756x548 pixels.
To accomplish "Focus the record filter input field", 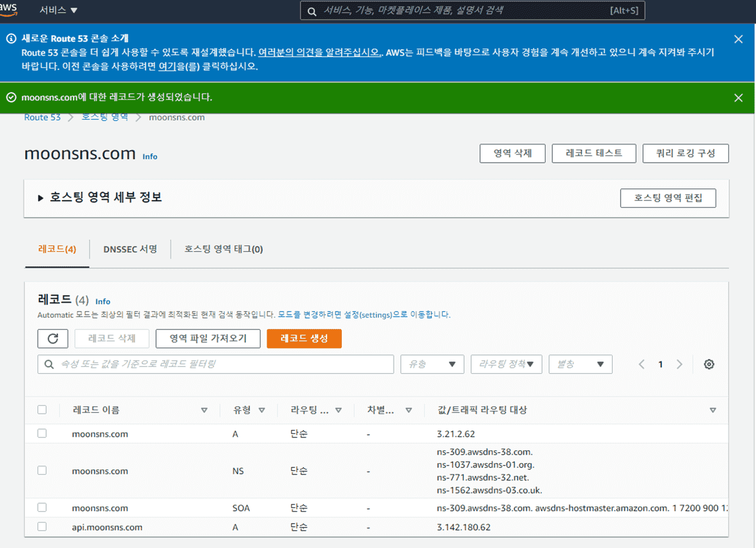I will click(x=215, y=364).
